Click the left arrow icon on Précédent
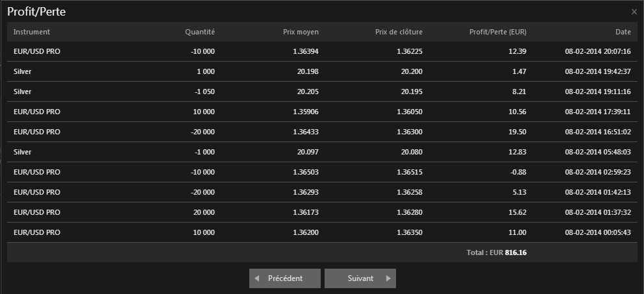The height and width of the screenshot is (294, 644). point(257,278)
